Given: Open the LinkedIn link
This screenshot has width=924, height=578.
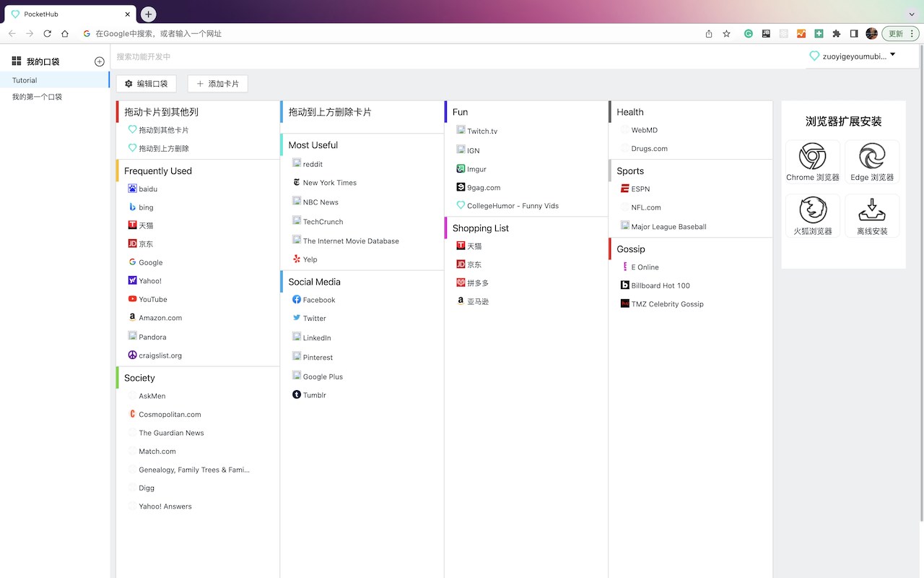Looking at the screenshot, I should coord(317,337).
